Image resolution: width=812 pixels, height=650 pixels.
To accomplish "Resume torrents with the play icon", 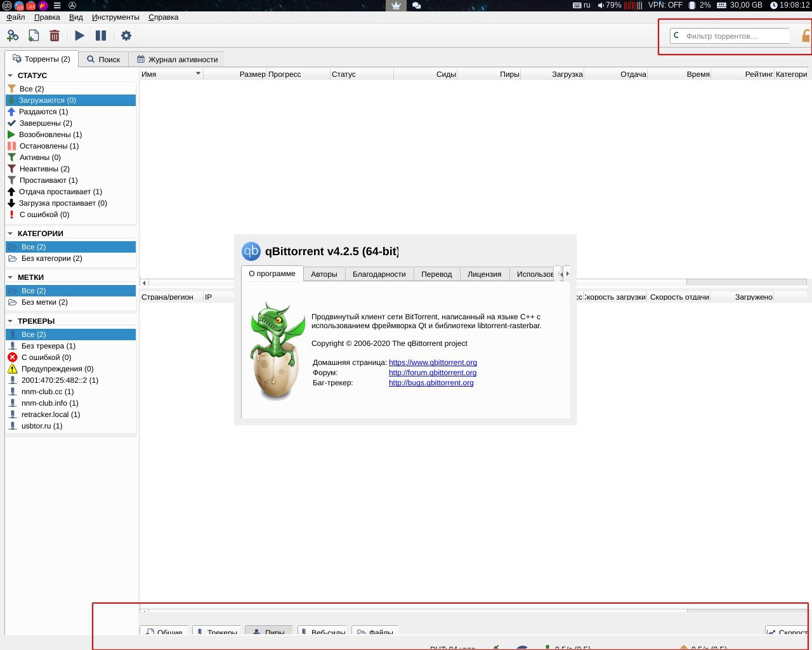I will (x=79, y=36).
